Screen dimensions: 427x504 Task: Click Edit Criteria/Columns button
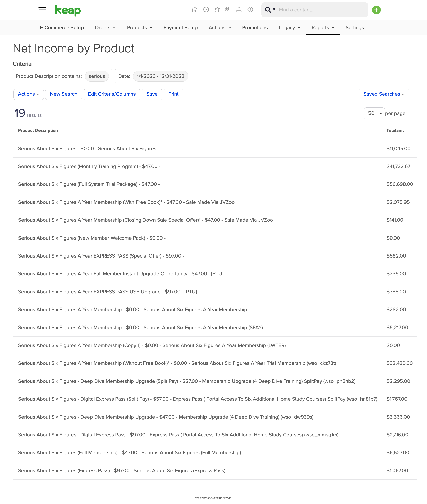click(x=112, y=94)
